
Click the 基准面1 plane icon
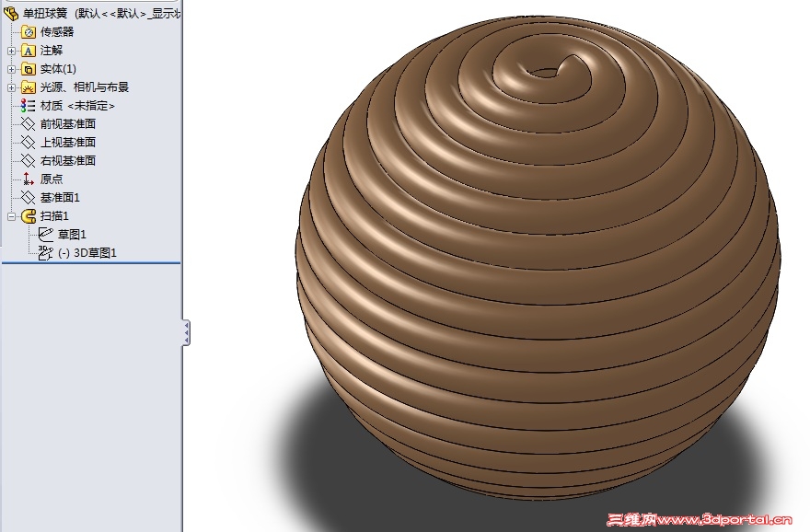pos(28,197)
